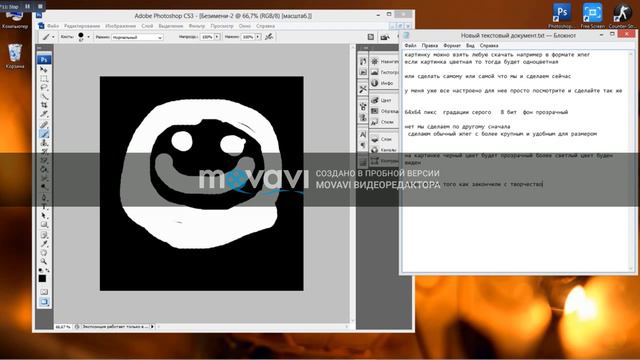Open the brush preset picker dropdown
Viewport: 640px width, 360px height.
point(88,37)
